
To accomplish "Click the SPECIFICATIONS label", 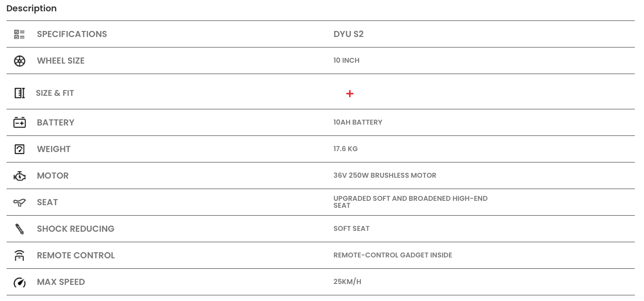I will click(x=72, y=34).
